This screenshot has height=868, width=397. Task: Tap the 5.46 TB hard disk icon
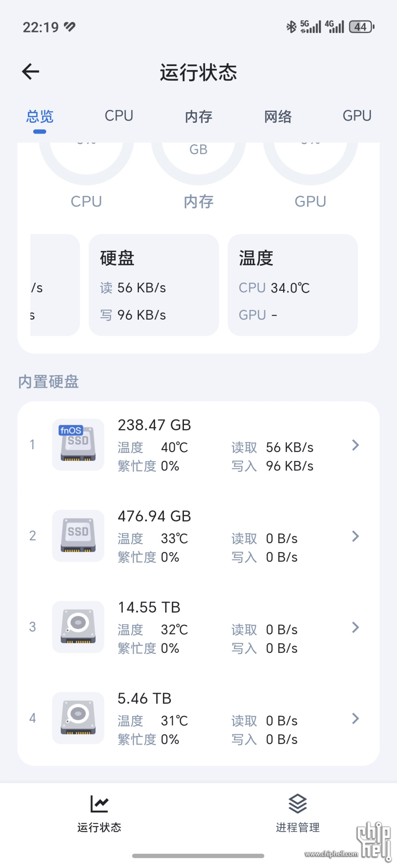click(78, 718)
